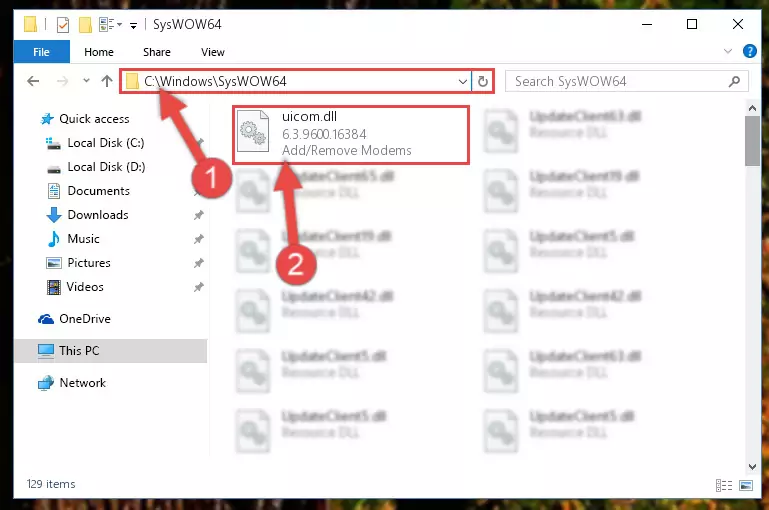Open Local Disk (D:) in sidebar

[106, 167]
